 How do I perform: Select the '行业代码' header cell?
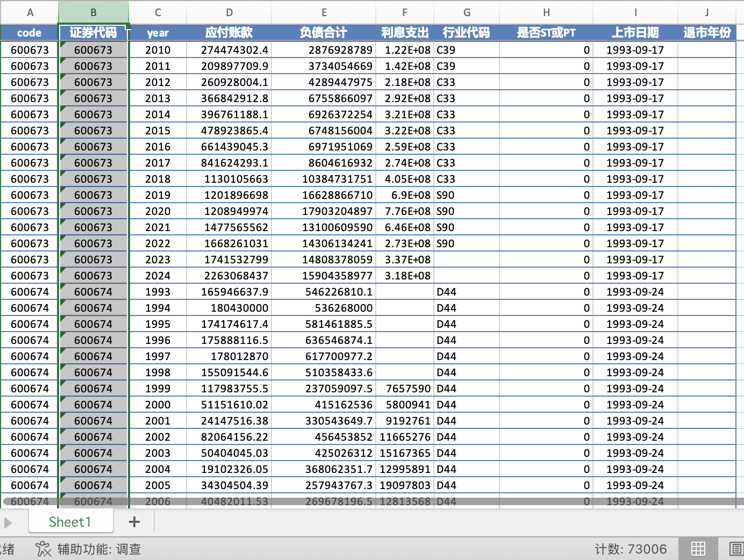(467, 33)
